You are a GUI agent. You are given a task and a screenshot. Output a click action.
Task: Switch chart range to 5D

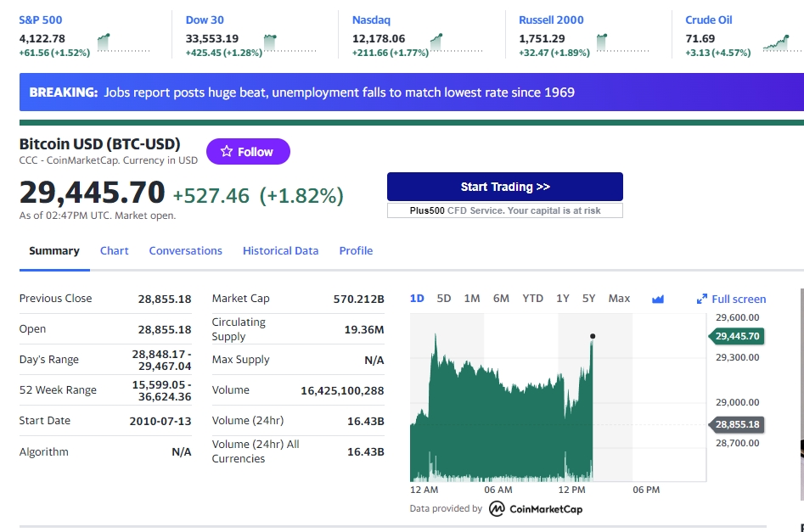click(x=444, y=299)
